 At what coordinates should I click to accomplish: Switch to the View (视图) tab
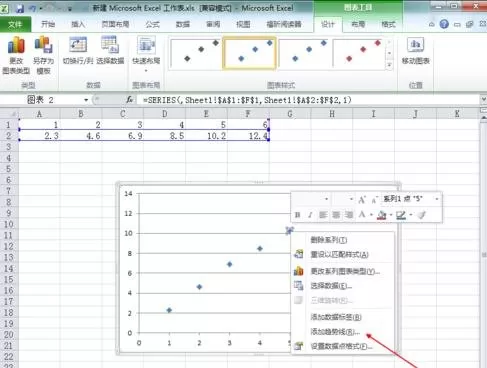point(243,24)
